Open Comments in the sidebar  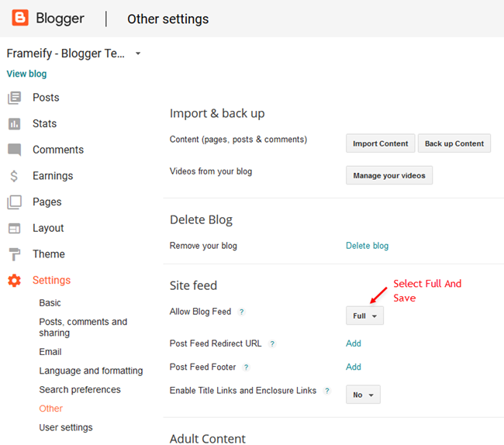point(58,150)
